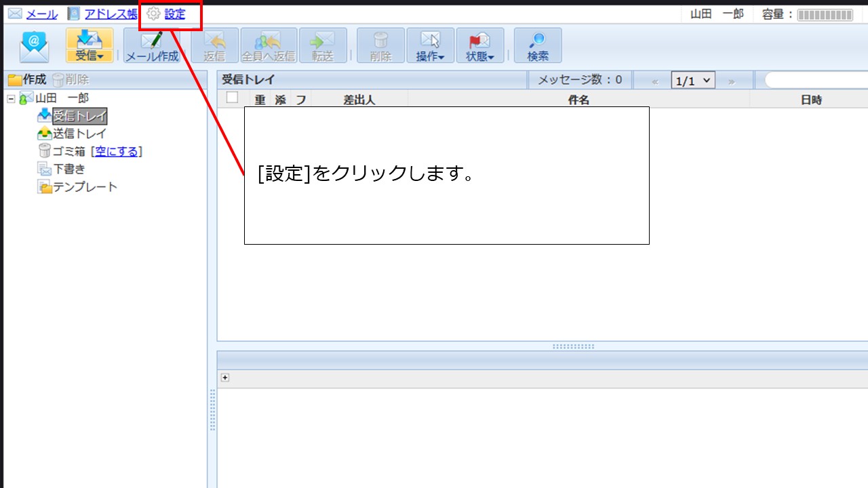Open the 操作 dropdown menu
This screenshot has height=488, width=868.
430,45
